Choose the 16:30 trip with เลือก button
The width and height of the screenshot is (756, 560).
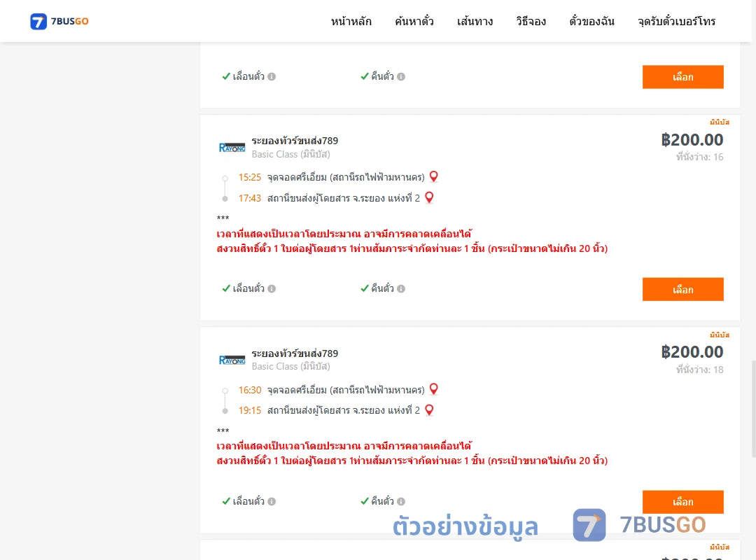[x=682, y=502]
